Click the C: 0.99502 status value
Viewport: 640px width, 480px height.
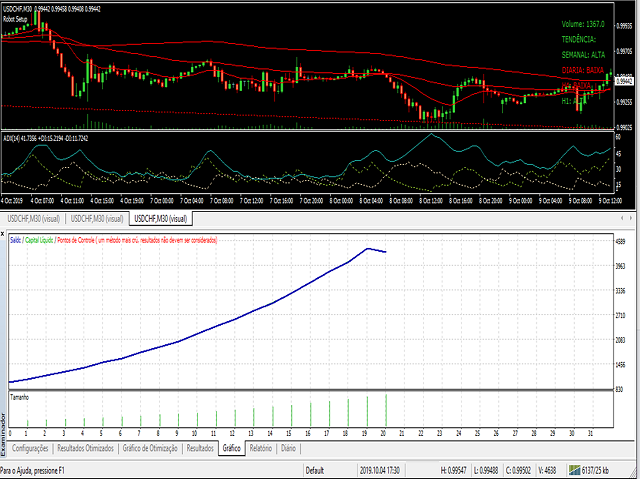(x=518, y=471)
